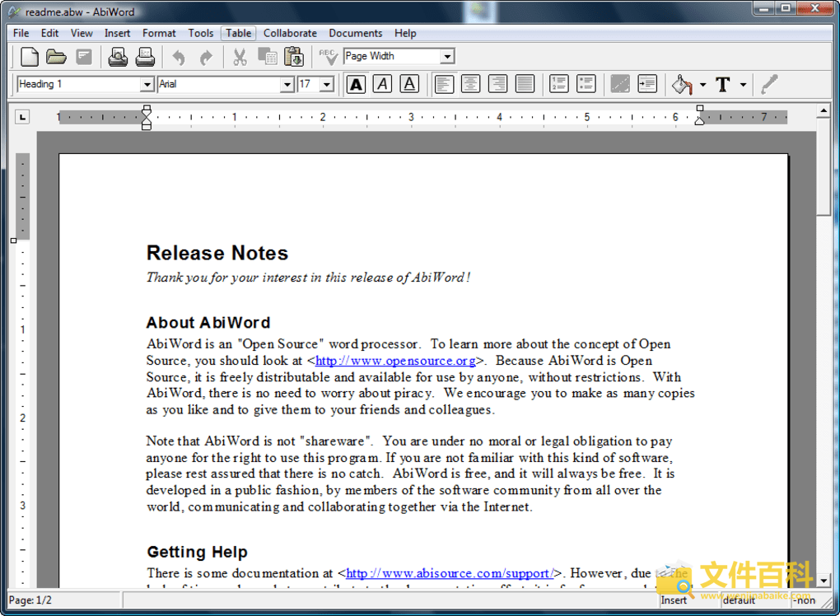Maximize the AbiWord window
This screenshot has height=616, width=840.
[x=786, y=8]
